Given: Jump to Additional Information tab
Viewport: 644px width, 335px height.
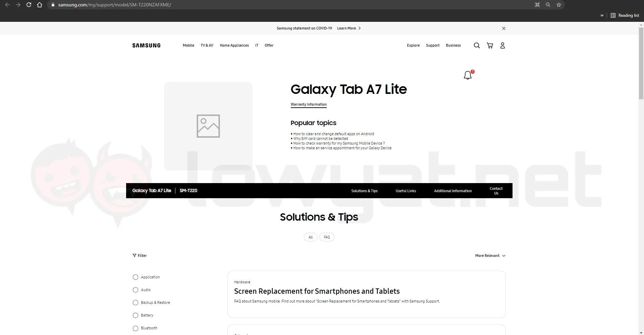Looking at the screenshot, I should 453,191.
